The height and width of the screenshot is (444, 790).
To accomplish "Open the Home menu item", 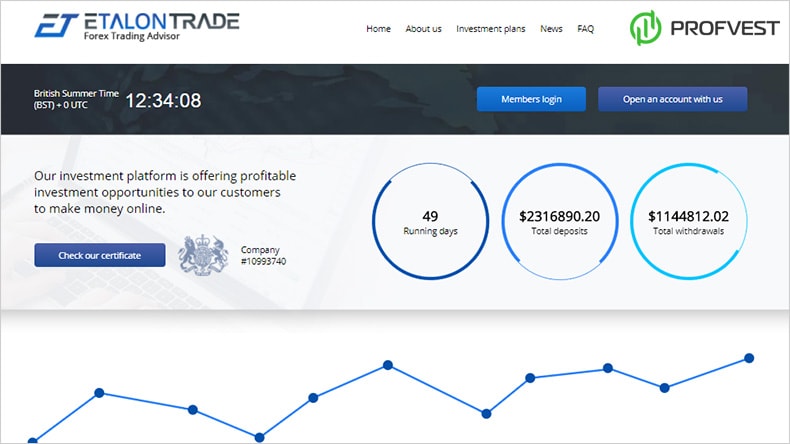I will (378, 29).
